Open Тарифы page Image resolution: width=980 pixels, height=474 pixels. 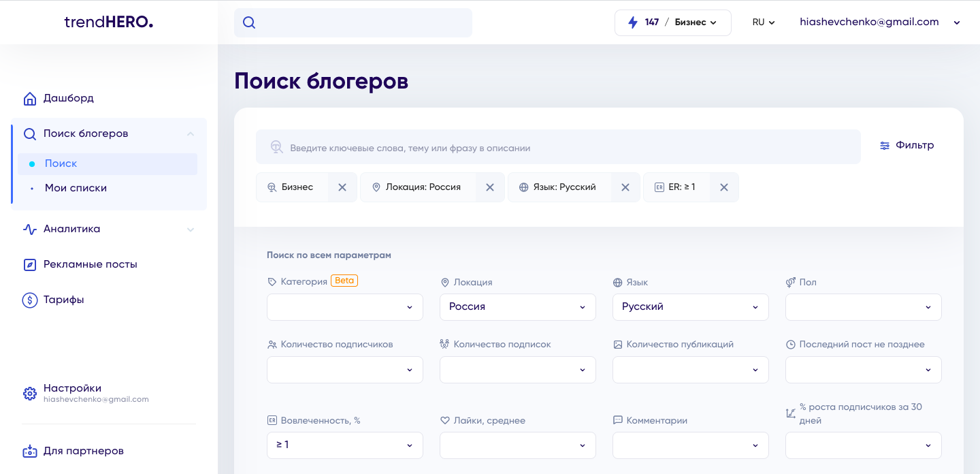click(x=64, y=300)
